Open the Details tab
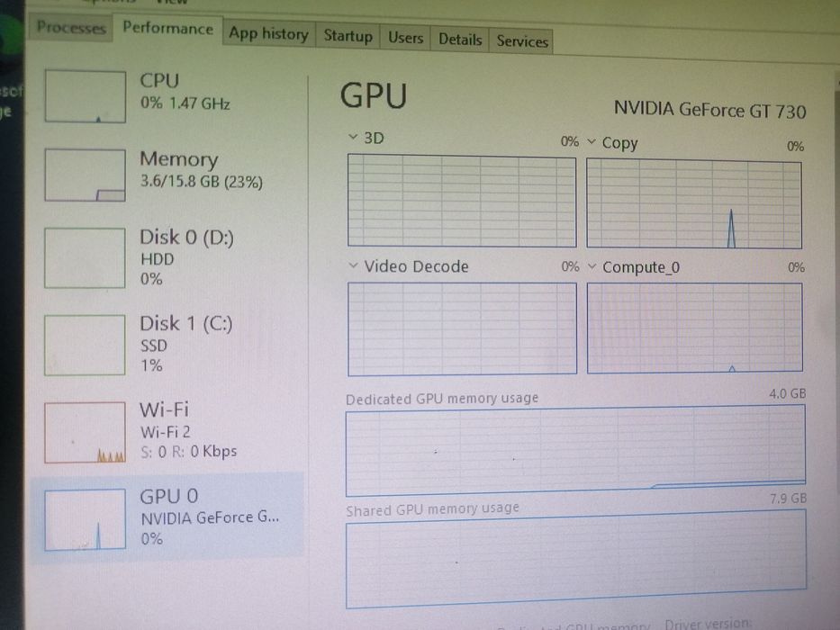The height and width of the screenshot is (630, 840). pos(460,40)
